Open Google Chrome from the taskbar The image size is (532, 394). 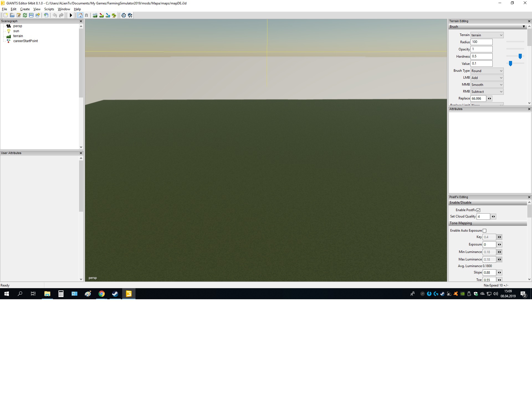[102, 294]
